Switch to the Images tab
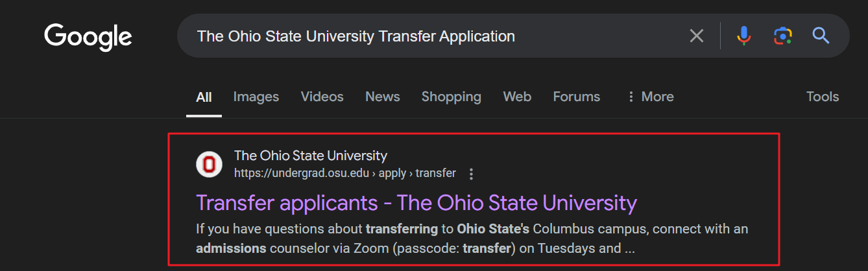The height and width of the screenshot is (271, 868). click(x=256, y=97)
